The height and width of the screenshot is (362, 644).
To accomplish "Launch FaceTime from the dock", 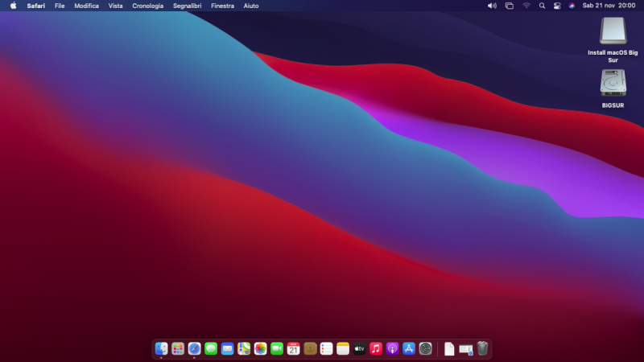I will (x=277, y=348).
